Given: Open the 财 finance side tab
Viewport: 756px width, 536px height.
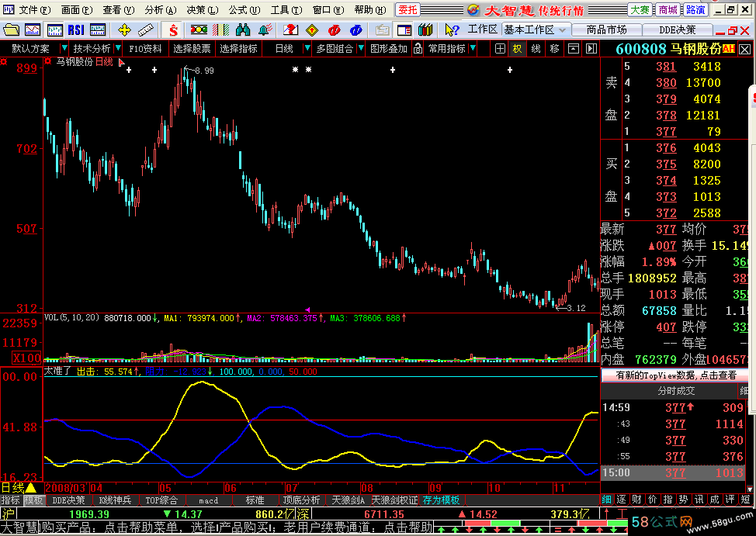Looking at the screenshot, I should point(637,500).
